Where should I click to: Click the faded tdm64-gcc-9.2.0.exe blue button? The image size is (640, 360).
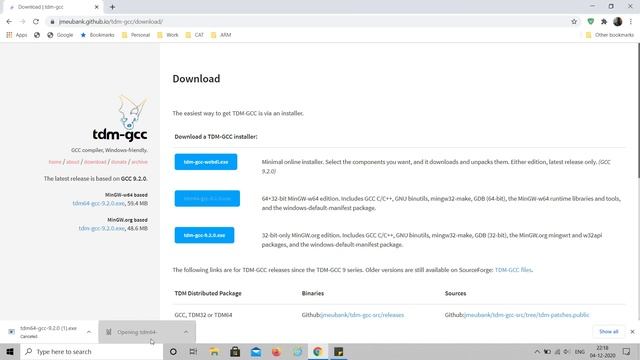207,198
